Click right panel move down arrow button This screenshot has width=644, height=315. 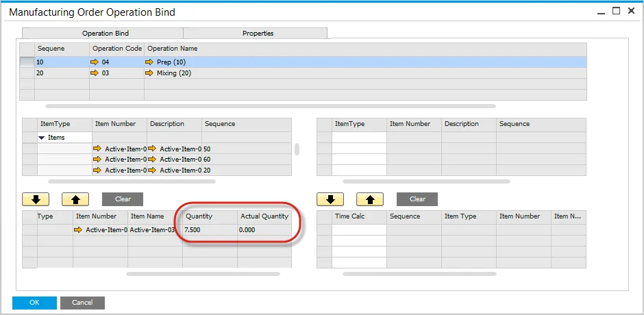pos(331,199)
